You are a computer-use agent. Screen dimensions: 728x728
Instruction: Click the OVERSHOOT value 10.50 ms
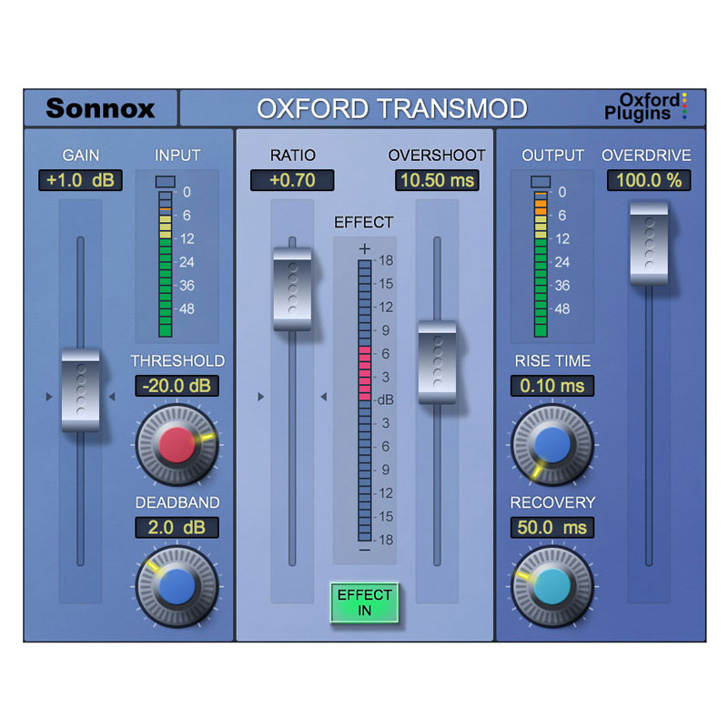437,180
